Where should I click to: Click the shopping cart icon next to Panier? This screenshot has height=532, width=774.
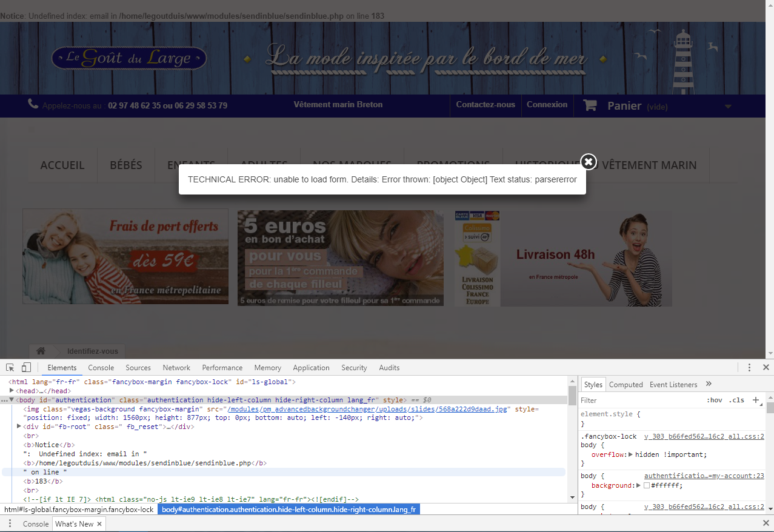pyautogui.click(x=590, y=105)
